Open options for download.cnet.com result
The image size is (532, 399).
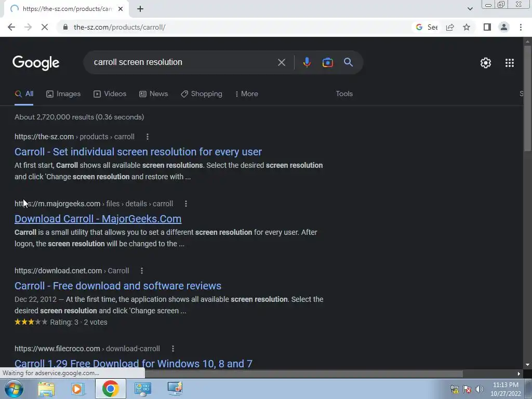point(142,271)
